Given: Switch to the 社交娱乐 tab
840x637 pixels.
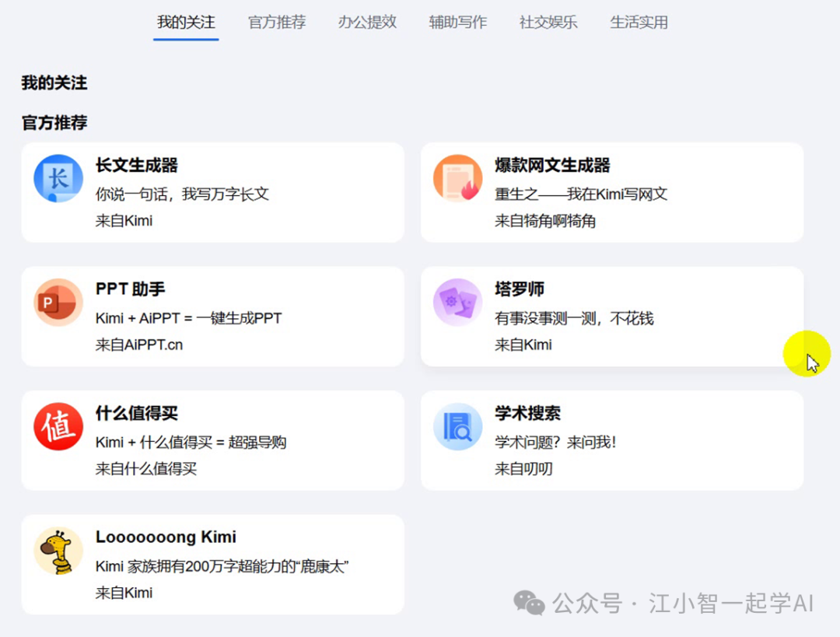Looking at the screenshot, I should [x=548, y=23].
